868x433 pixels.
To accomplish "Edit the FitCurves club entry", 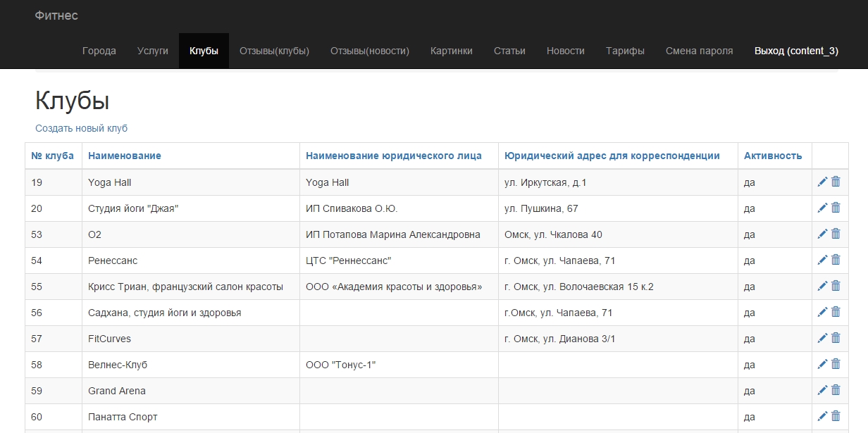I will [x=822, y=339].
